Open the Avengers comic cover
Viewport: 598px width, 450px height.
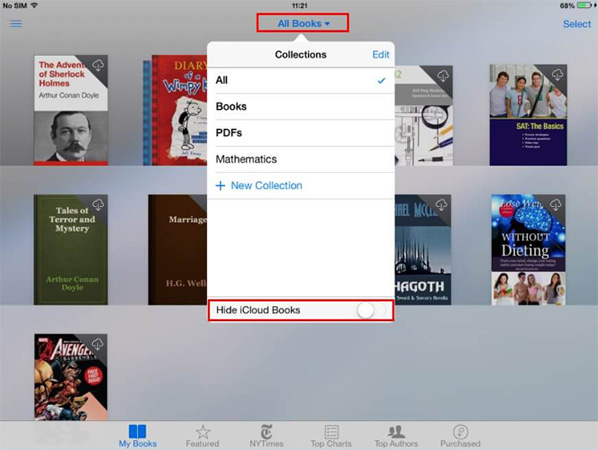(71, 377)
